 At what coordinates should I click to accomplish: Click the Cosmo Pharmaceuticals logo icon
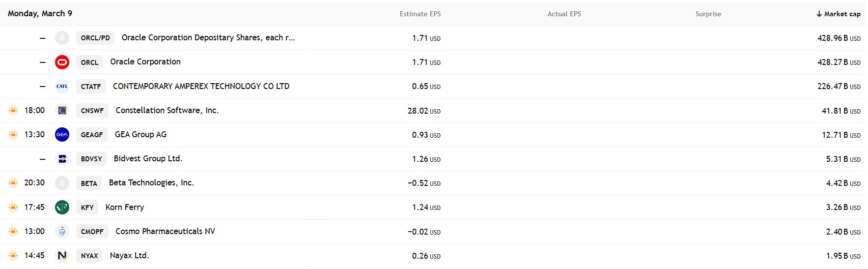(62, 231)
